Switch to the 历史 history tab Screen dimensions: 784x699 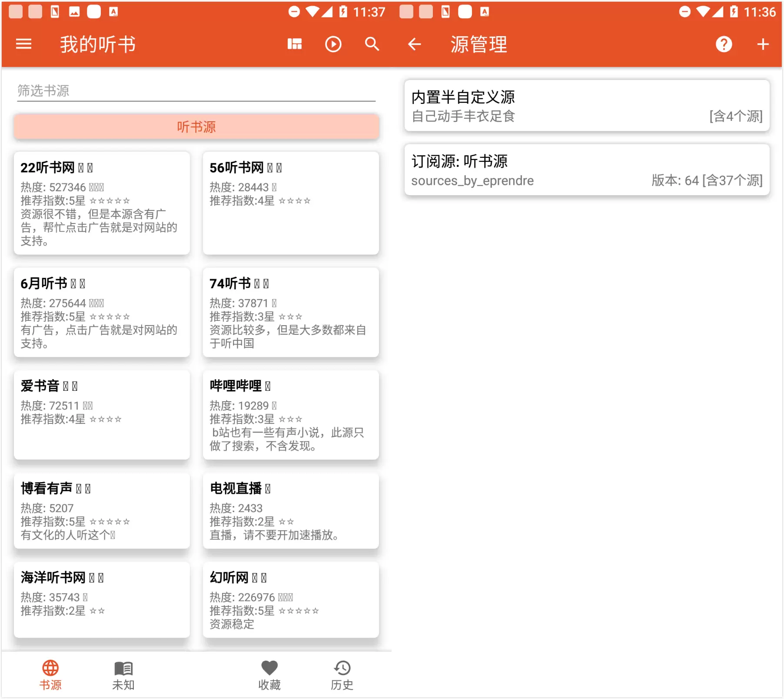coord(342,675)
